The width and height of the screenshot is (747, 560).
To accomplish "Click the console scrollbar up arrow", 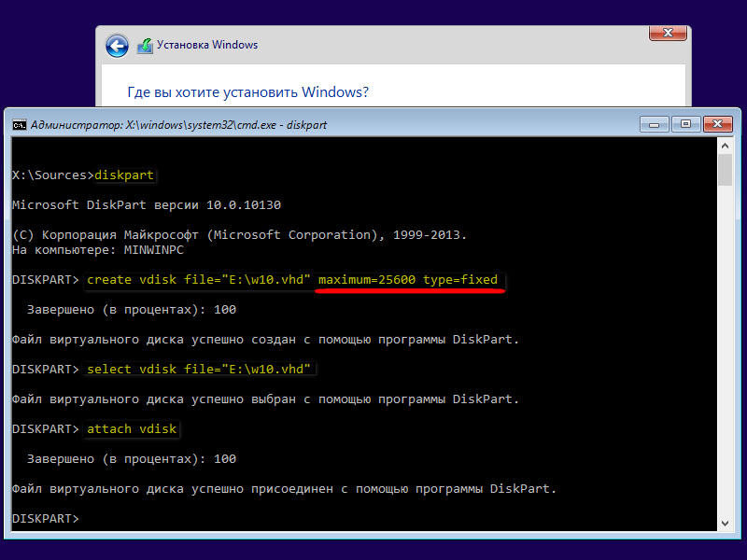I will 726,147.
